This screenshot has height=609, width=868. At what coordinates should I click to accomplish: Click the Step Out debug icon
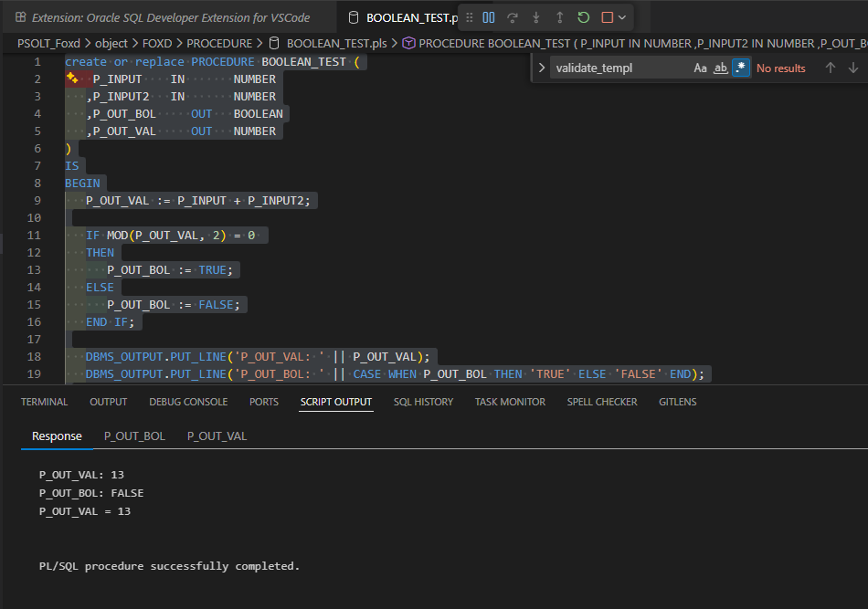559,17
